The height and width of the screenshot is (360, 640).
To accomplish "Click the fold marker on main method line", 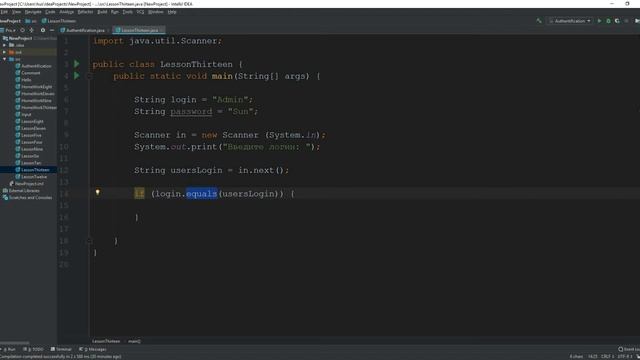I will (89, 76).
